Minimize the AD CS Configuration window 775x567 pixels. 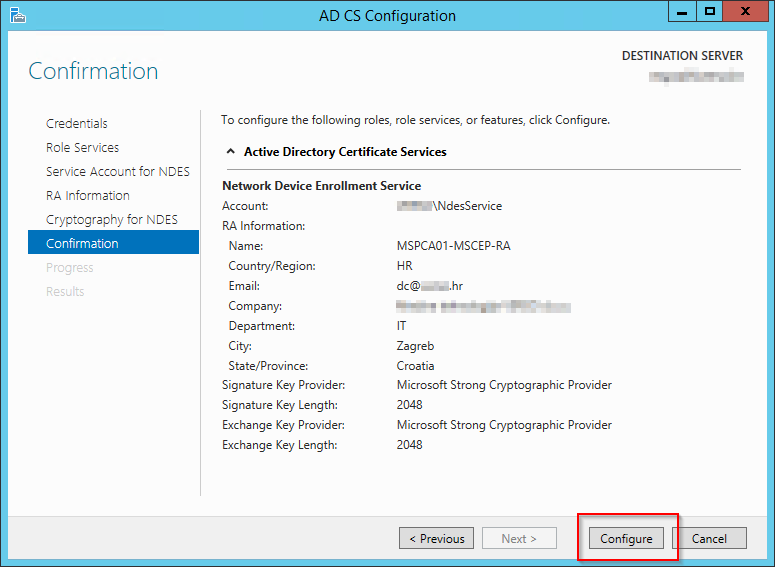point(681,12)
